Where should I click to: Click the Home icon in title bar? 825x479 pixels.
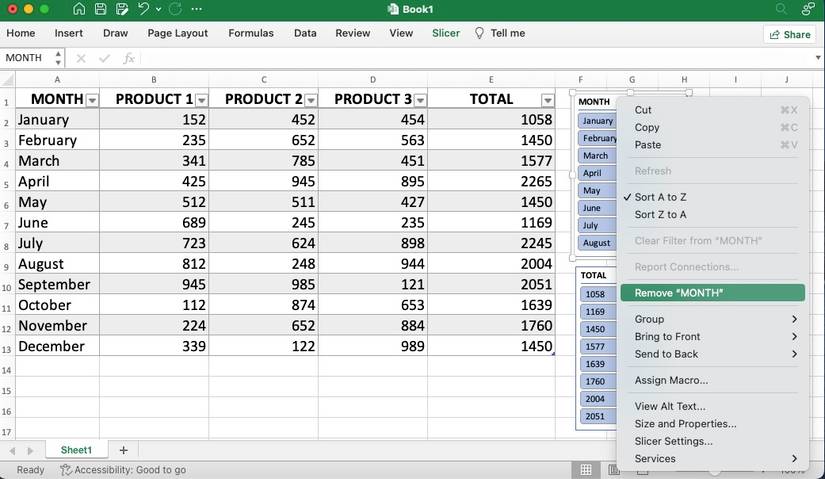point(79,9)
